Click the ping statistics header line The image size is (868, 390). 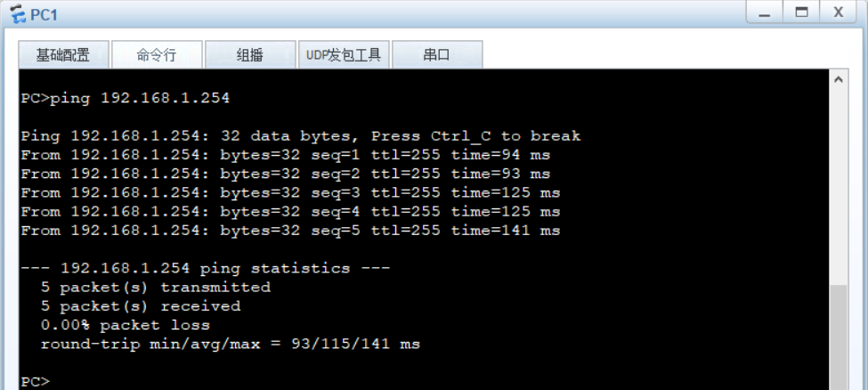coord(205,268)
